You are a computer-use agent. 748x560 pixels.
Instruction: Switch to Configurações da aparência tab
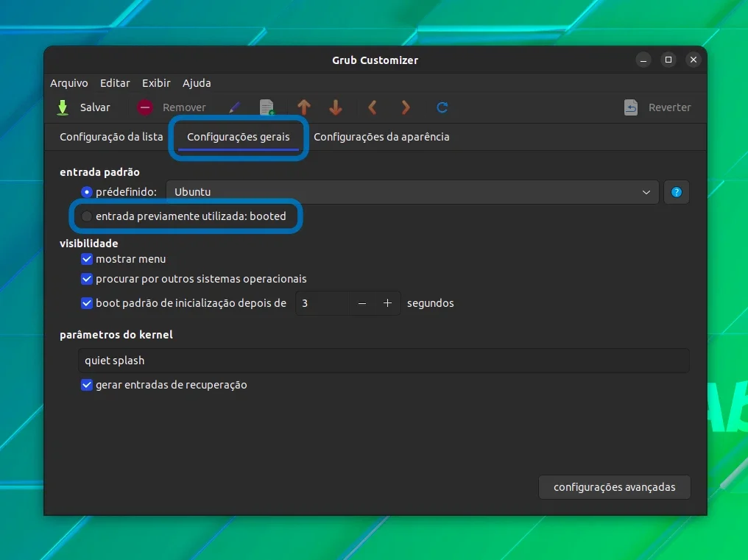tap(381, 137)
